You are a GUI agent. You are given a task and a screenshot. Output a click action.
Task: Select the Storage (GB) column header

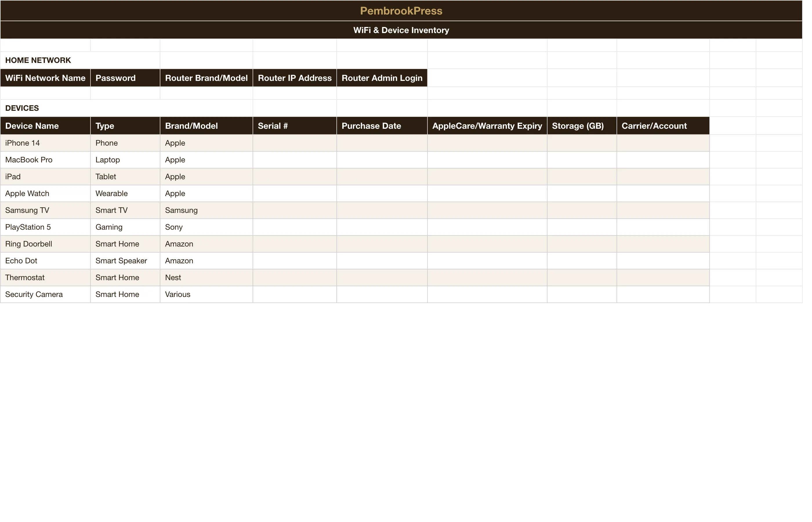[582, 126]
